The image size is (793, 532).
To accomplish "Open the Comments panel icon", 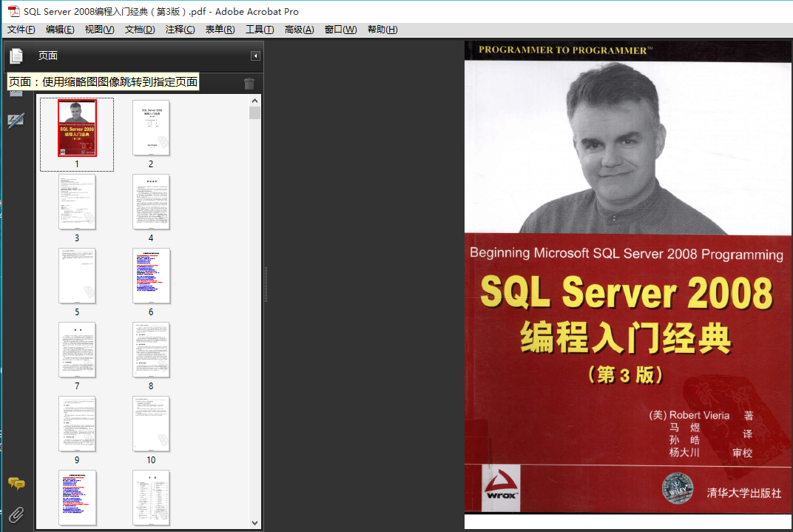I will pos(16,484).
